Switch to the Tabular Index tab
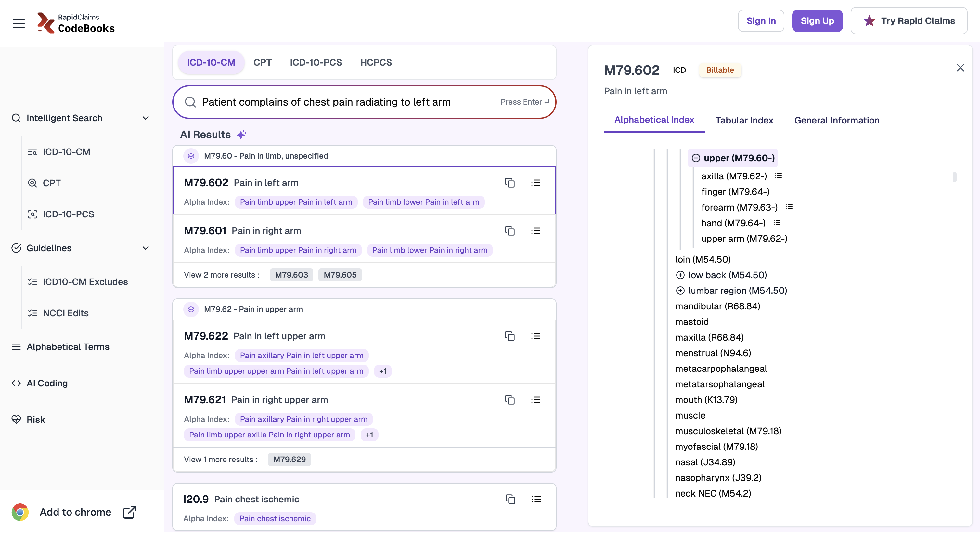 [744, 120]
